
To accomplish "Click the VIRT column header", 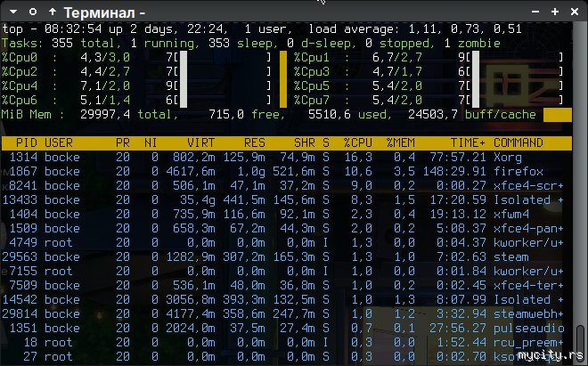I will coord(201,142).
